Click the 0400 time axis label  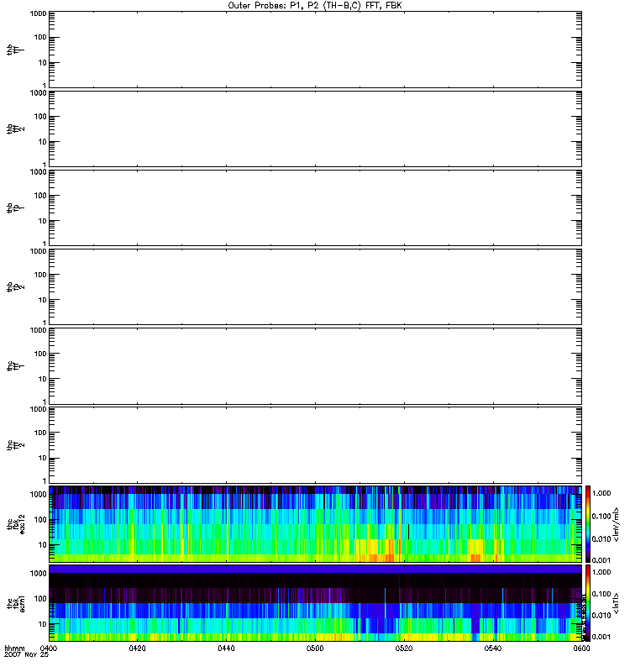click(48, 648)
